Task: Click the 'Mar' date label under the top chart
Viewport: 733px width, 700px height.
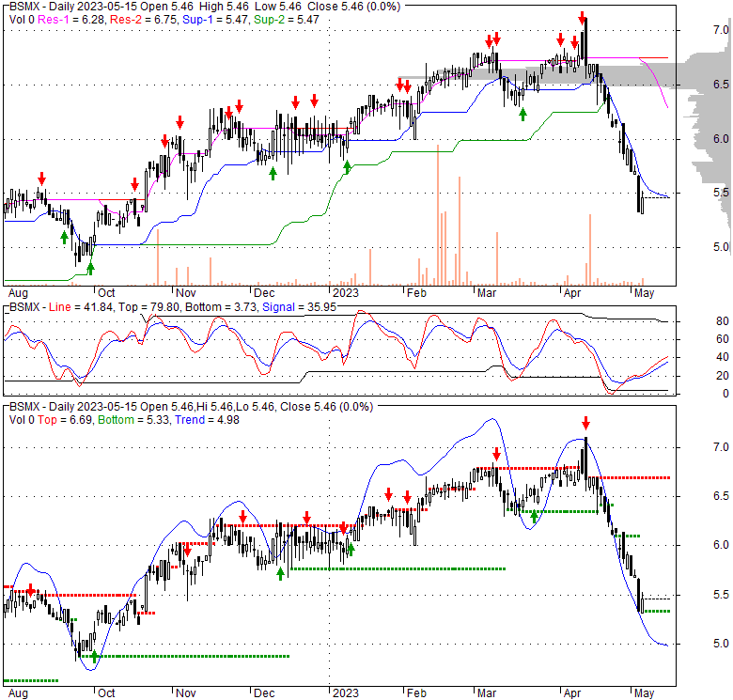Action: [487, 293]
